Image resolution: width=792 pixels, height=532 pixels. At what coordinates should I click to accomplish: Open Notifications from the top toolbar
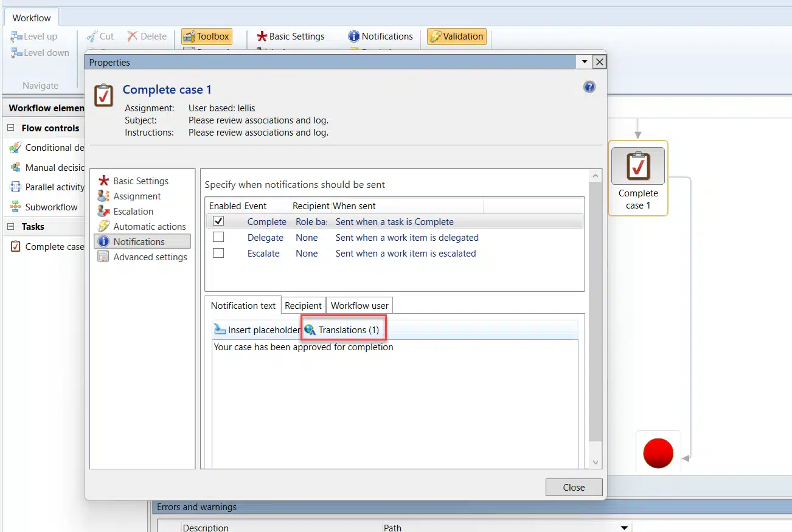[x=381, y=36]
